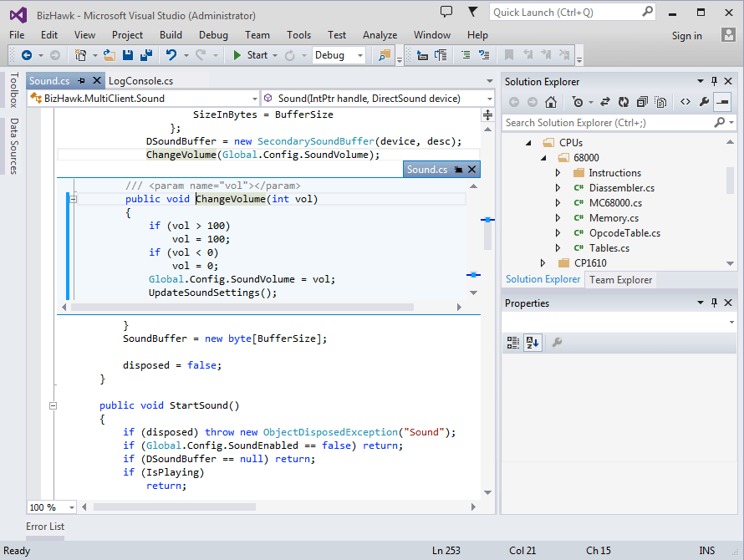This screenshot has width=744, height=560.
Task: Click the New Project toolbar icon
Action: [80, 55]
